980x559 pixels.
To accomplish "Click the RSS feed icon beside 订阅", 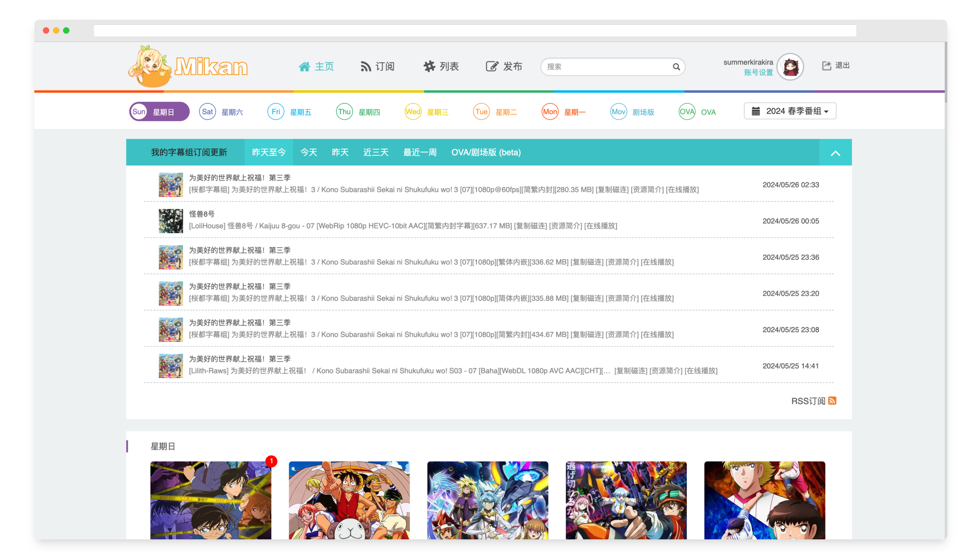I will (x=366, y=66).
